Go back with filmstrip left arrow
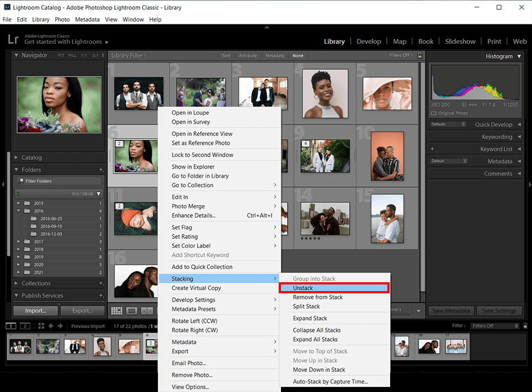Image resolution: width=532 pixels, height=392 pixels. [x=51, y=326]
